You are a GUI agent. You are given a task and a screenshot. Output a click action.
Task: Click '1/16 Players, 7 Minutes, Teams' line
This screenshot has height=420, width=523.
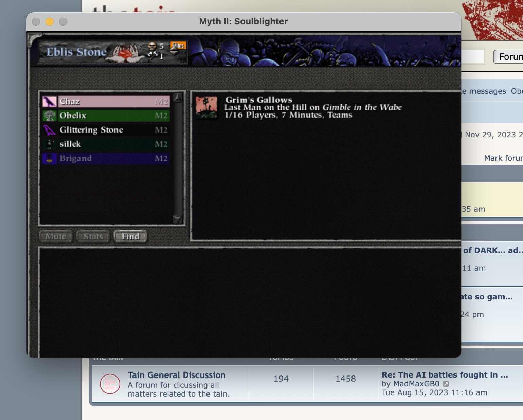288,115
